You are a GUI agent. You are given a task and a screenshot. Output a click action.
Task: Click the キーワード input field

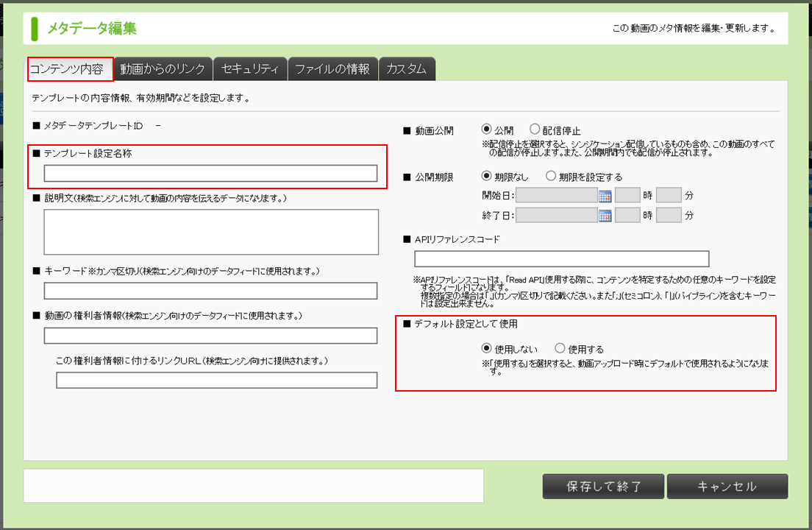pyautogui.click(x=210, y=291)
